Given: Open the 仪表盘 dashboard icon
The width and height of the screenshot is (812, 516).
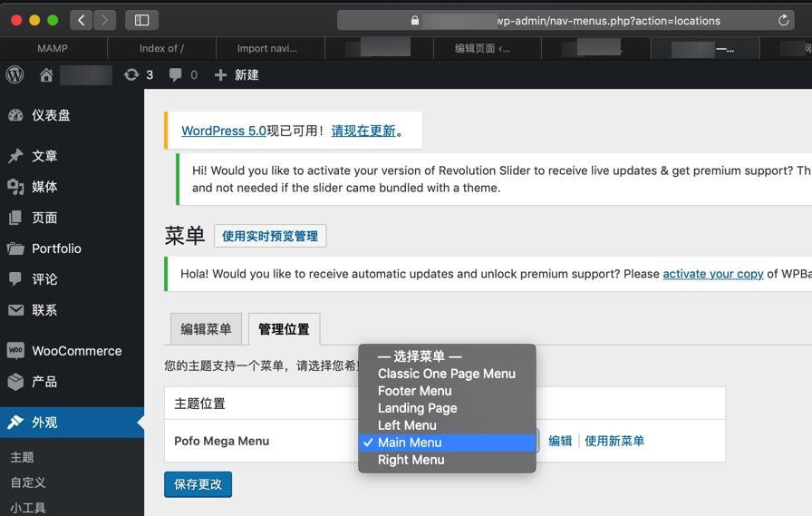Looking at the screenshot, I should [15, 115].
